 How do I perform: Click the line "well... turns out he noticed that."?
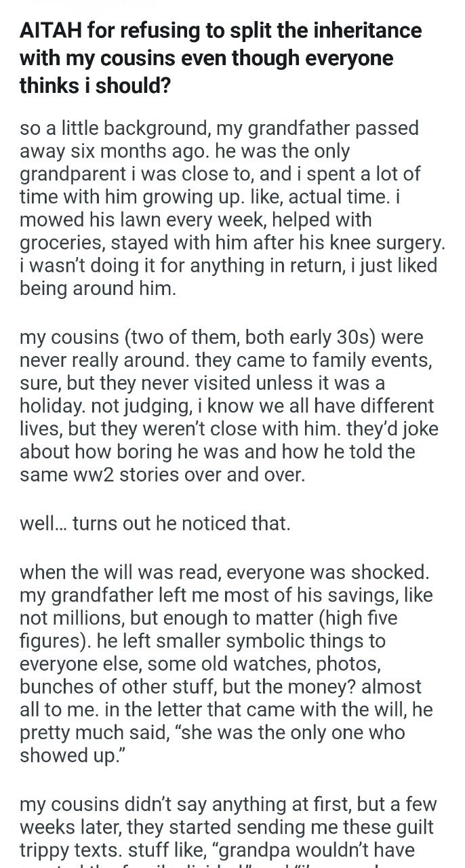[x=155, y=524]
